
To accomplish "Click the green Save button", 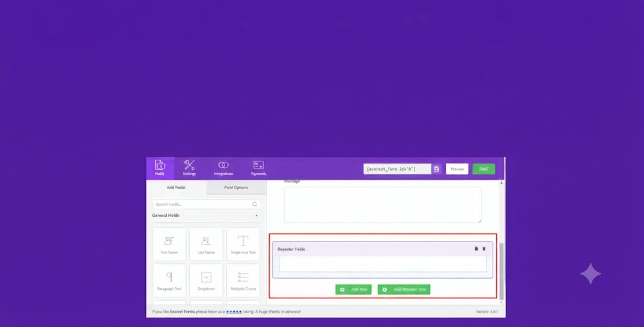I will pos(484,169).
